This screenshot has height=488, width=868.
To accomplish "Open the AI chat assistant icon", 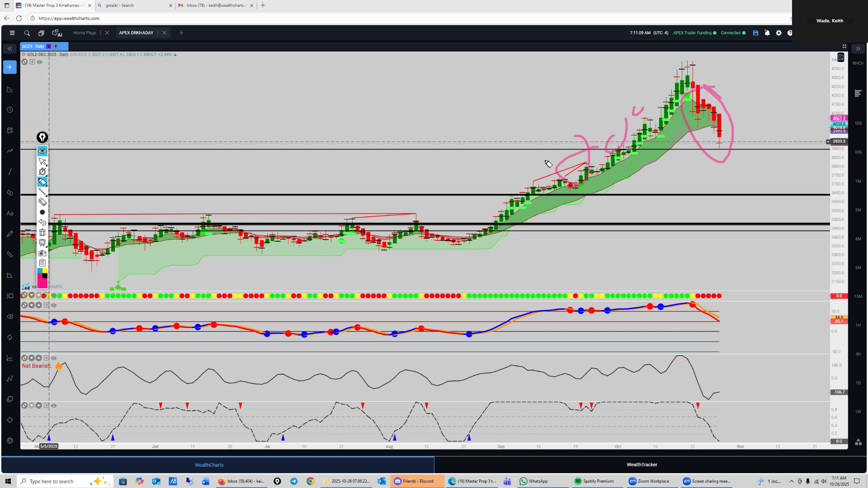I will [57, 33].
